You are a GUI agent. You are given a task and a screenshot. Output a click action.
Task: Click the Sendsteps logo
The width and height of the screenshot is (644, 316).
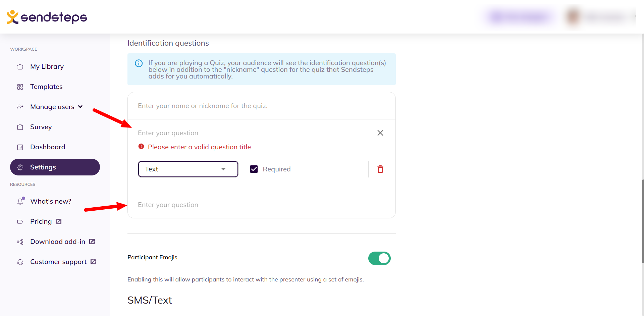(47, 17)
